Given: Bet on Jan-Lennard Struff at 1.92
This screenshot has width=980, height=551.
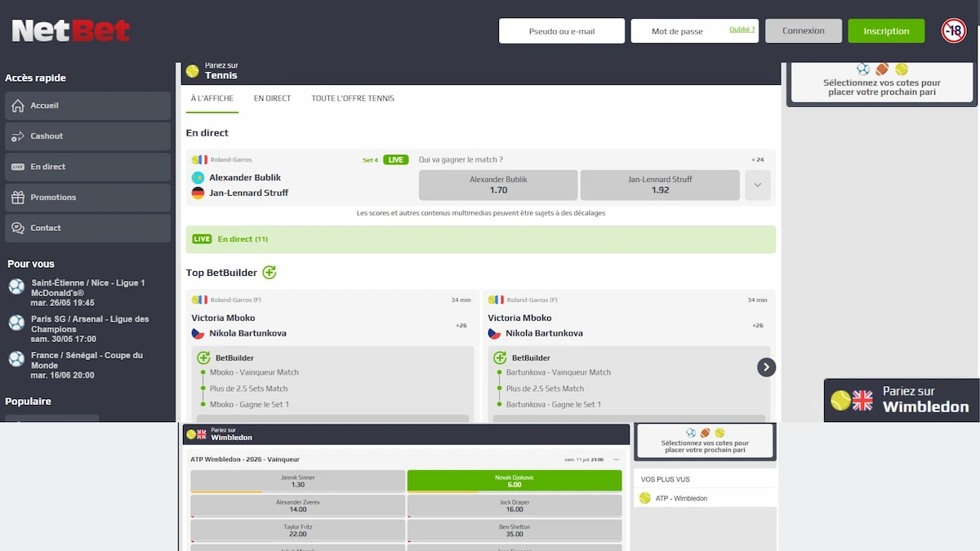Looking at the screenshot, I should 660,185.
